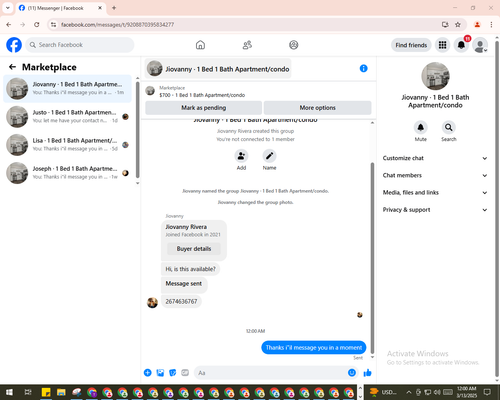Choose a sticker icon in composer
This screenshot has height=400, width=500.
(173, 373)
